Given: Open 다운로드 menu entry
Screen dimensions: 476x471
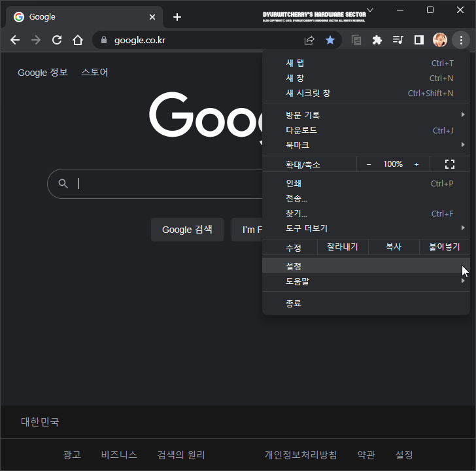Looking at the screenshot, I should click(x=366, y=130).
